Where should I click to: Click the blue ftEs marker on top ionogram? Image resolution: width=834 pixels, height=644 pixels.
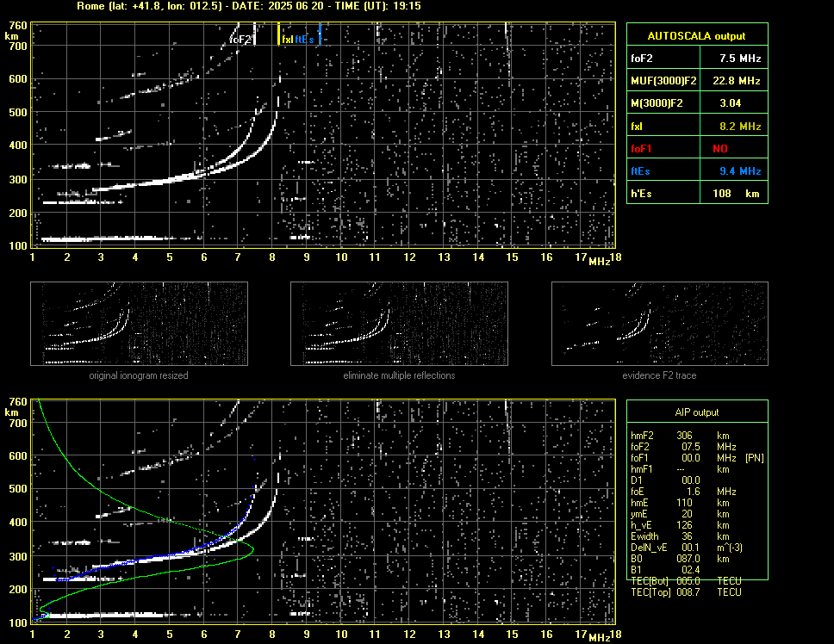(304, 40)
